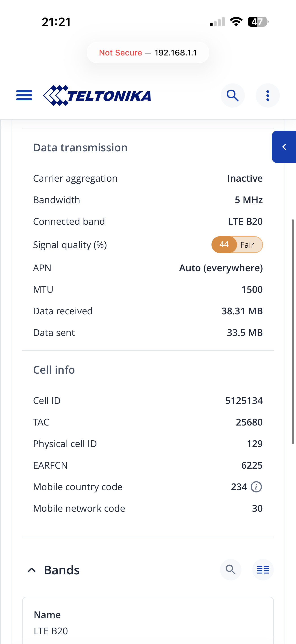Collapse the Bands section chevron
Screen dimensions: 296x644
32,570
